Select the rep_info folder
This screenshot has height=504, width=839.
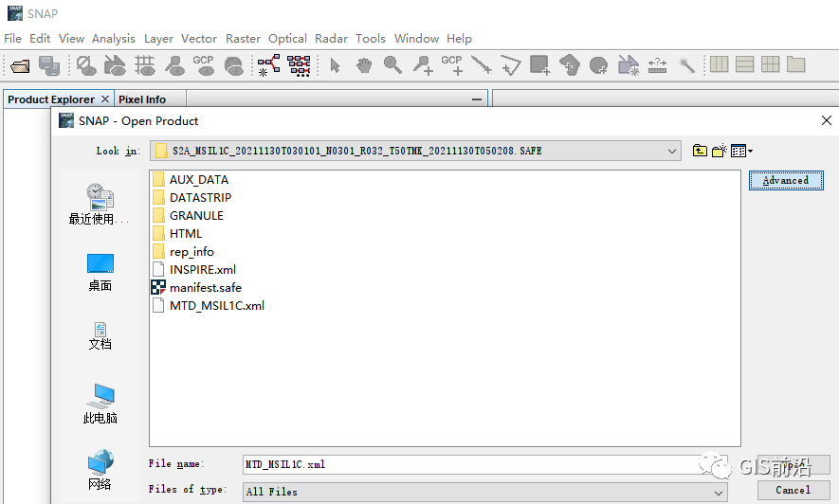coord(192,252)
